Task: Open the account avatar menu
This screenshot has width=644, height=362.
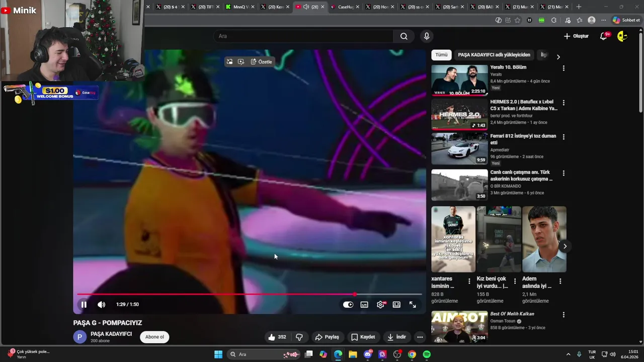Action: 622,36
